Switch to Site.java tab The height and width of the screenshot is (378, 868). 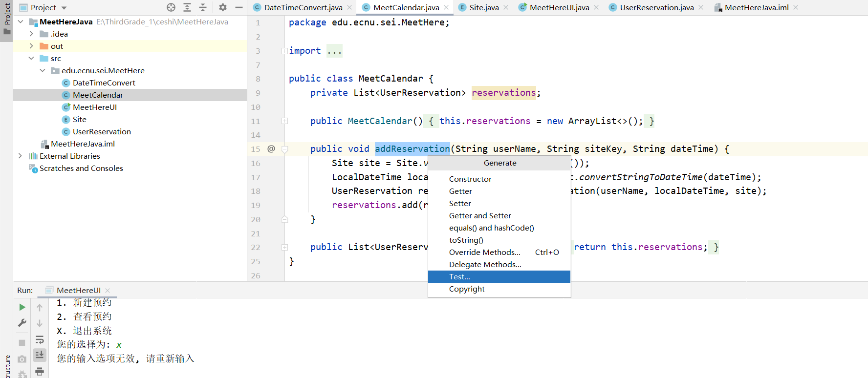coord(484,7)
